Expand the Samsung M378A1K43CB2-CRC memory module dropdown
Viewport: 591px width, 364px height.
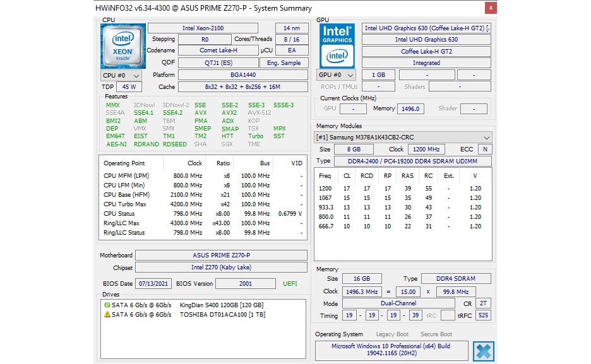pos(403,138)
